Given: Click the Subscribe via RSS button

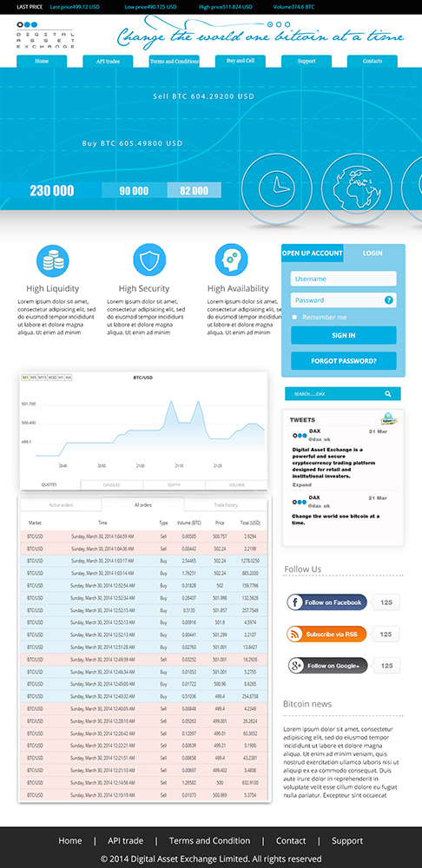Looking at the screenshot, I should point(326,635).
